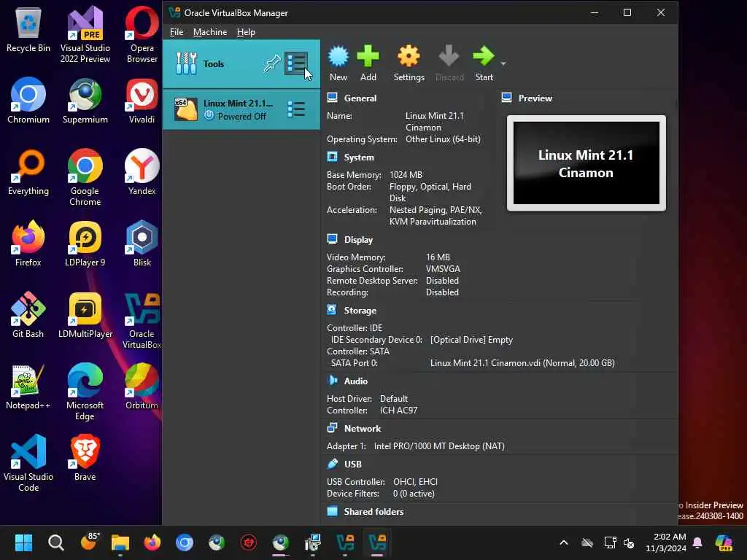Select Microsoft Edge desktop icon
The height and width of the screenshot is (560, 747).
[x=85, y=392]
